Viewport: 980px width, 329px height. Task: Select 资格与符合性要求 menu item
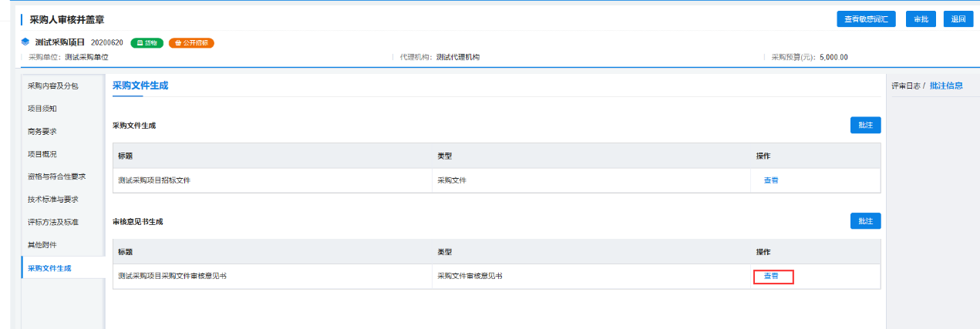56,176
